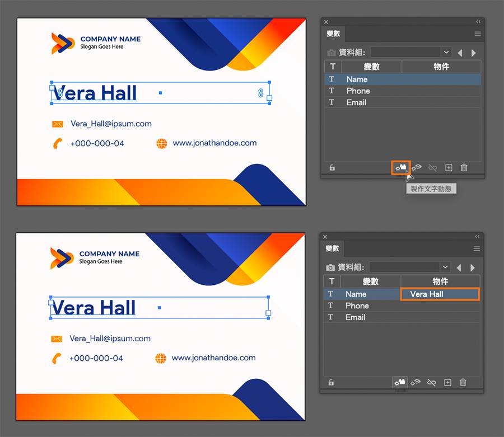Click Lock Variables icon in upper panel

(332, 168)
